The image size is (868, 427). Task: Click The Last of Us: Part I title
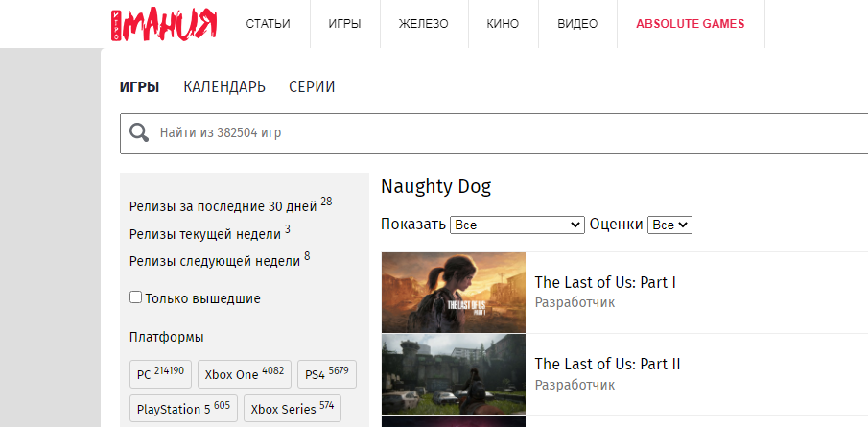click(x=605, y=282)
